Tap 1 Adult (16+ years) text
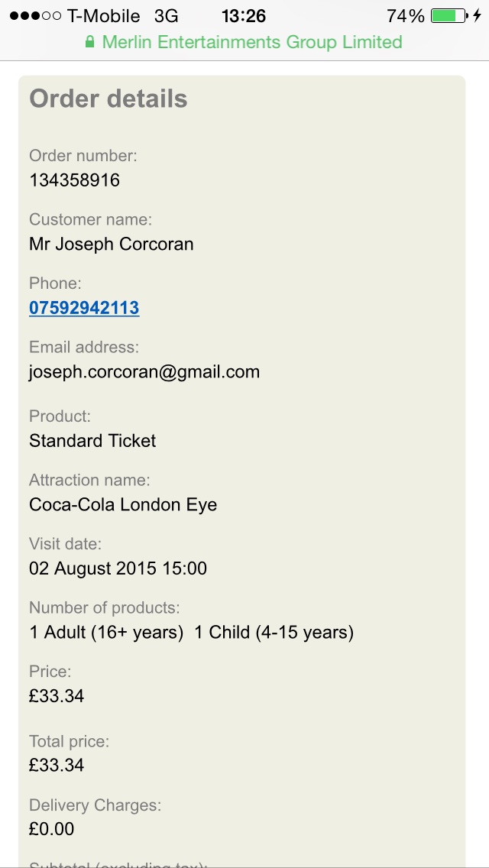The height and width of the screenshot is (868, 489). 105,632
